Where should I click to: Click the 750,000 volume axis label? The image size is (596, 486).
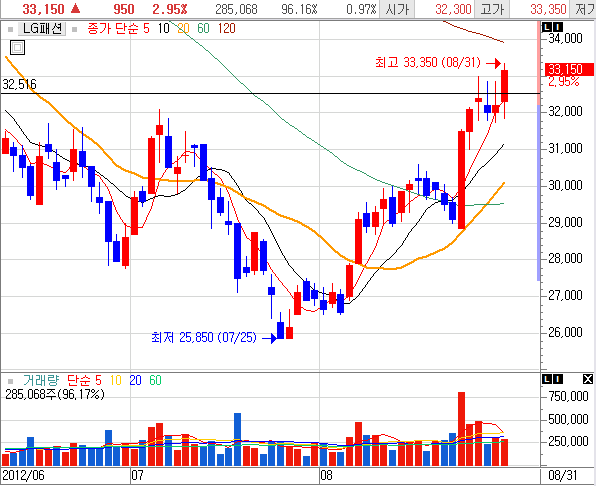(x=568, y=397)
